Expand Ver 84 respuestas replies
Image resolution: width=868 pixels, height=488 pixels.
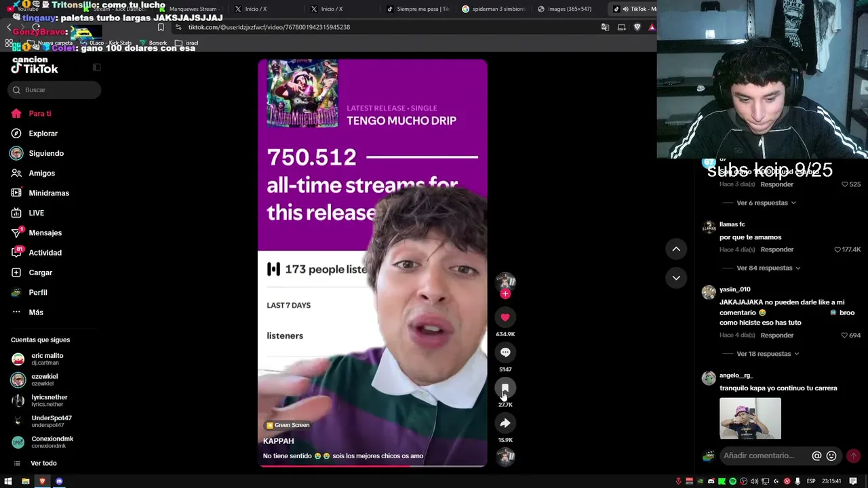click(x=768, y=268)
